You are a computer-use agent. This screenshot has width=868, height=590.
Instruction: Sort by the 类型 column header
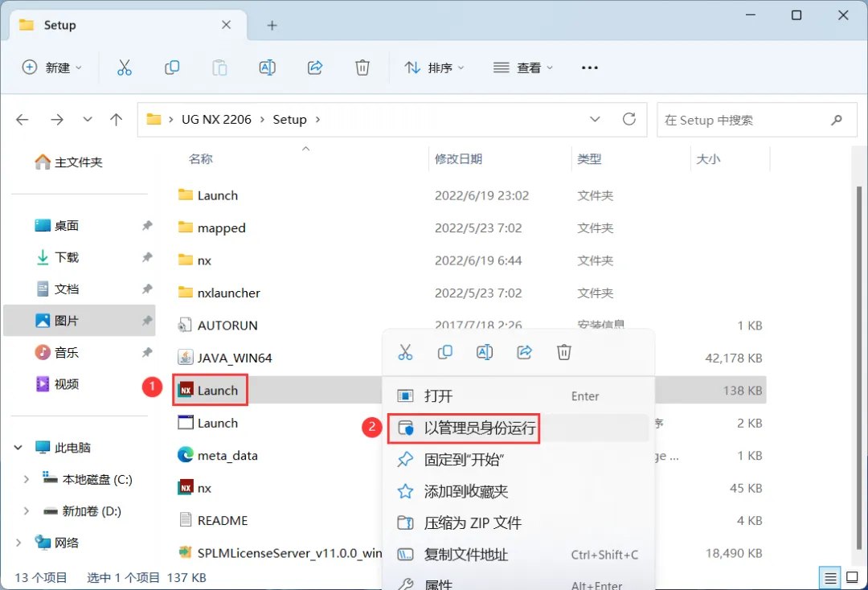point(589,159)
